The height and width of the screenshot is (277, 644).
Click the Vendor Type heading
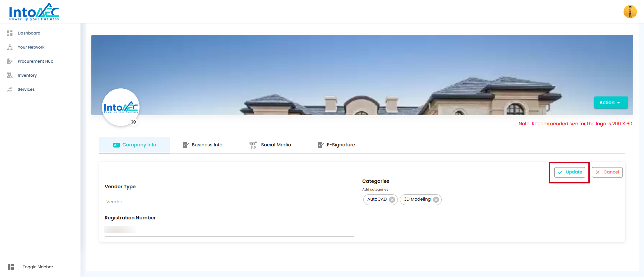click(x=120, y=187)
